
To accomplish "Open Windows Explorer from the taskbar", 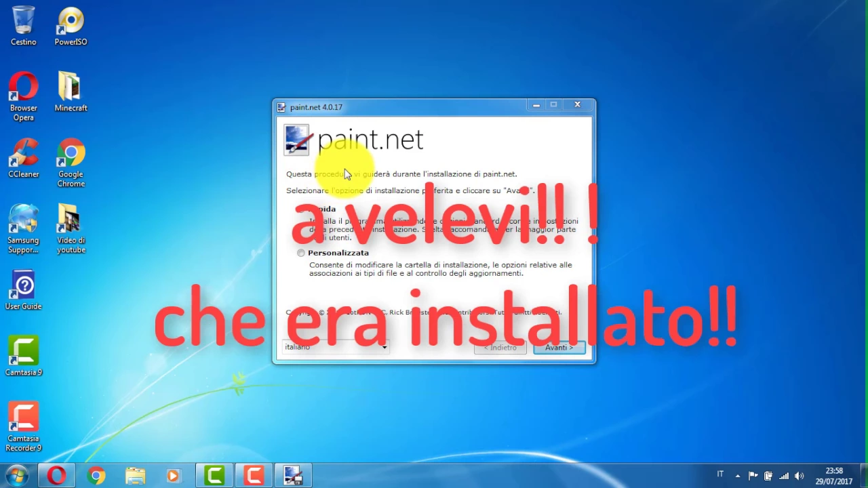I will [135, 476].
